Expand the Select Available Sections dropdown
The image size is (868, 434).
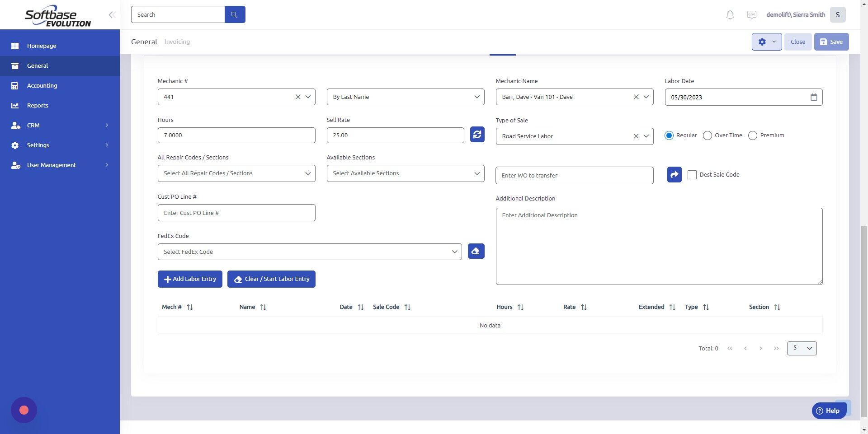coord(476,173)
